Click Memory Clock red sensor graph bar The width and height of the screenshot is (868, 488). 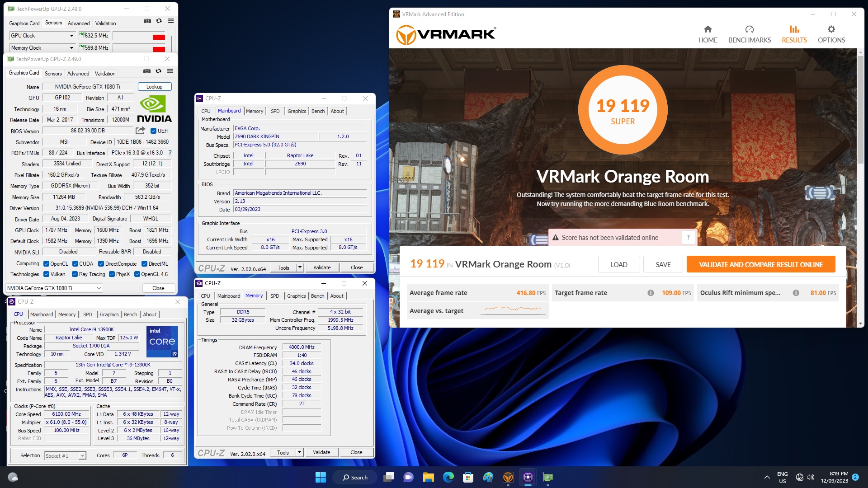tap(159, 49)
